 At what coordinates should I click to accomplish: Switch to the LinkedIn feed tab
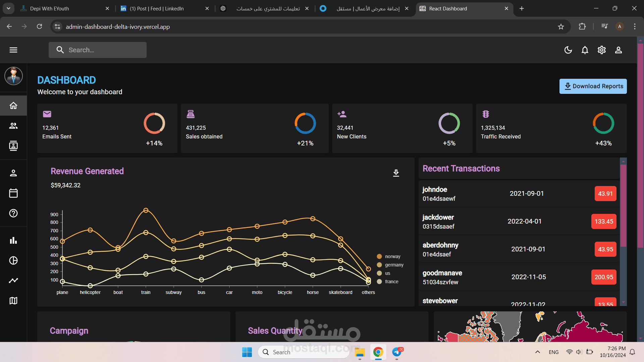(x=156, y=8)
